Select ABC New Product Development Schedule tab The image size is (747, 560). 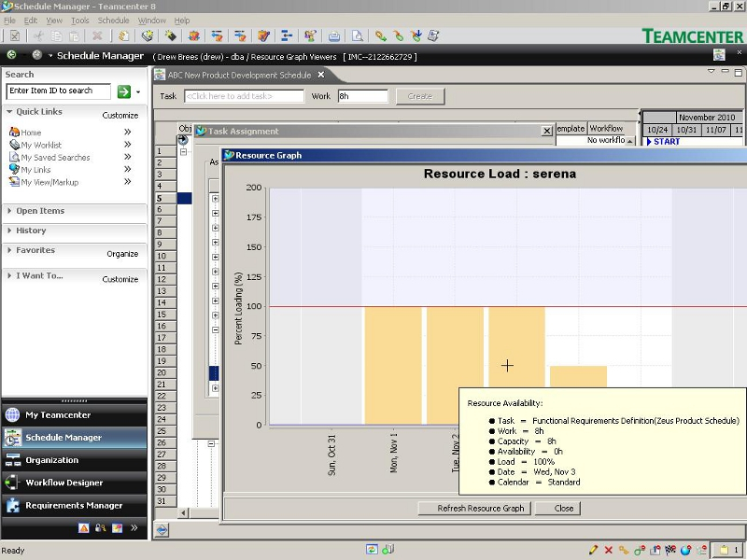point(239,75)
